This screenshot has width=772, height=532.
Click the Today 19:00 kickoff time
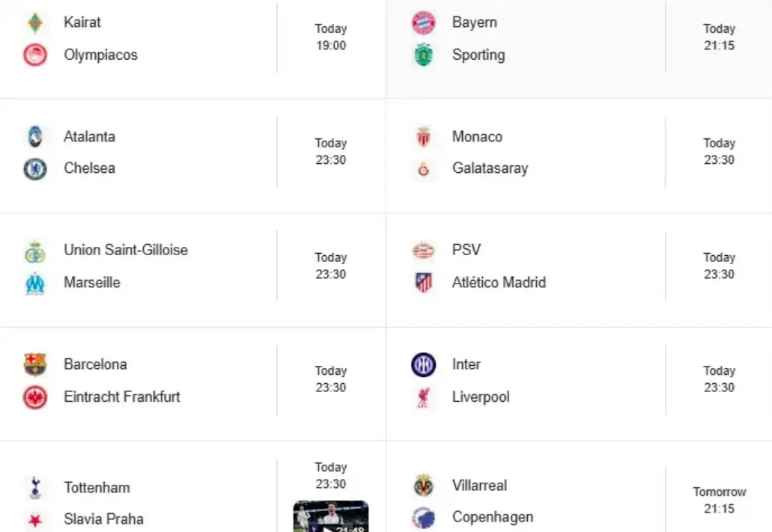[x=330, y=37]
